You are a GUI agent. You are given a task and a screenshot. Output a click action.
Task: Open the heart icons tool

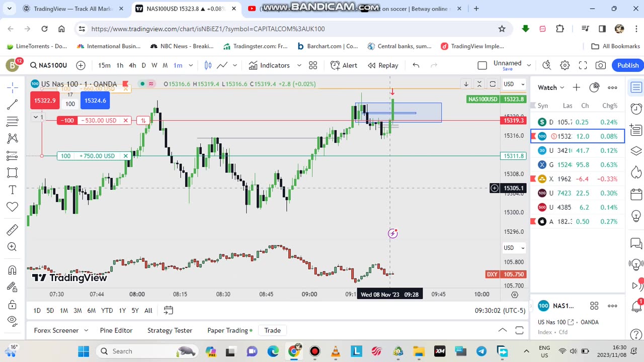coord(13,207)
